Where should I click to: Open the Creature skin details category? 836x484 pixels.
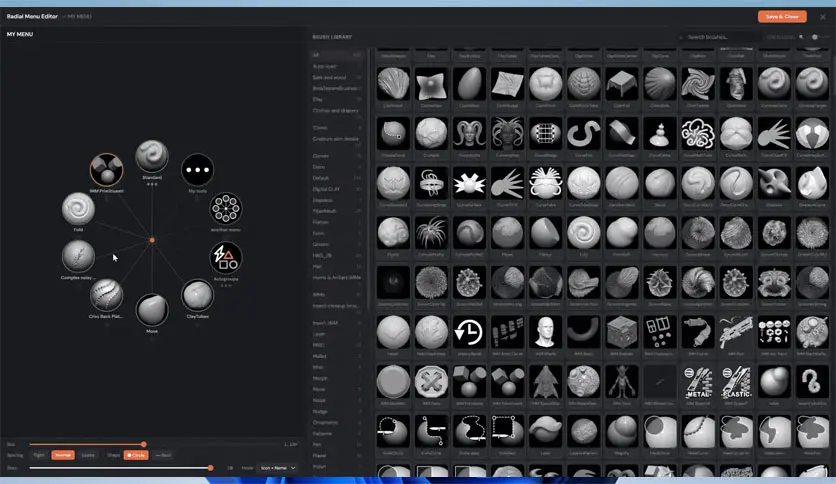[x=337, y=139]
